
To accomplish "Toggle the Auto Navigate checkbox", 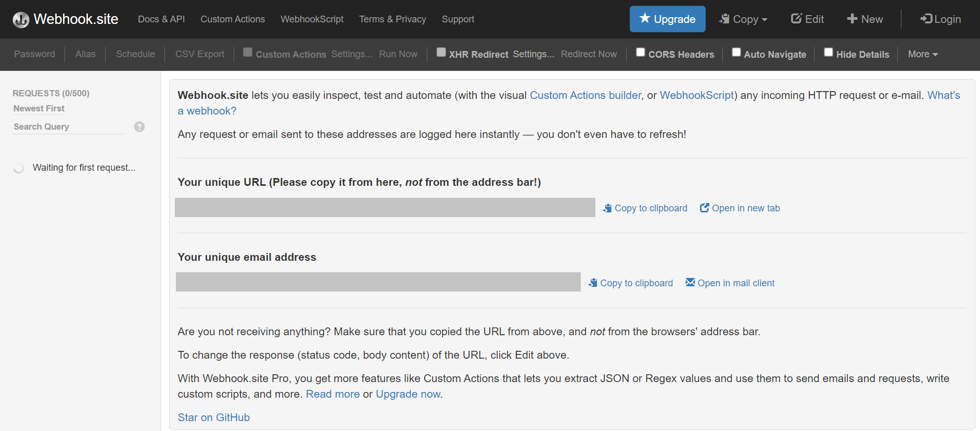I will [x=736, y=52].
